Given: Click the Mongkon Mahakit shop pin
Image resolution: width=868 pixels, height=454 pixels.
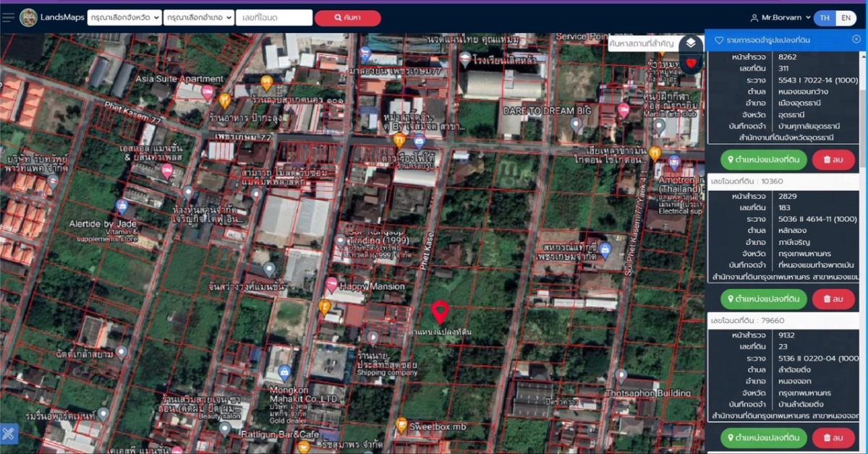Looking at the screenshot, I should [x=285, y=373].
